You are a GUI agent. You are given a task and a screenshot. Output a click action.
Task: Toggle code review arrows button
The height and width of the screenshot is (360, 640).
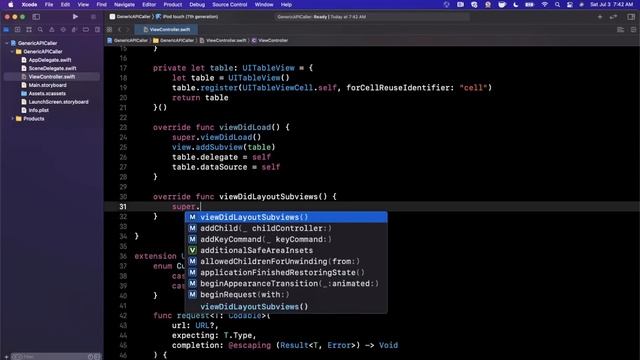(x=613, y=17)
